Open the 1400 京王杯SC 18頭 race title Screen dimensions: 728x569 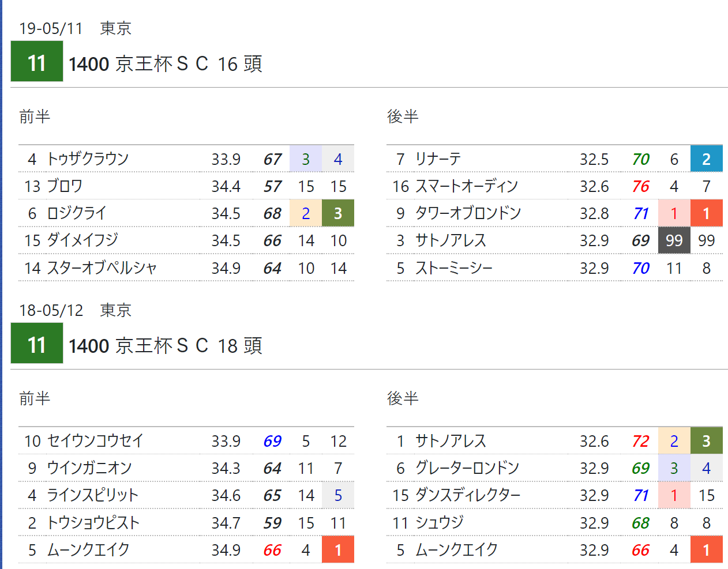click(165, 345)
